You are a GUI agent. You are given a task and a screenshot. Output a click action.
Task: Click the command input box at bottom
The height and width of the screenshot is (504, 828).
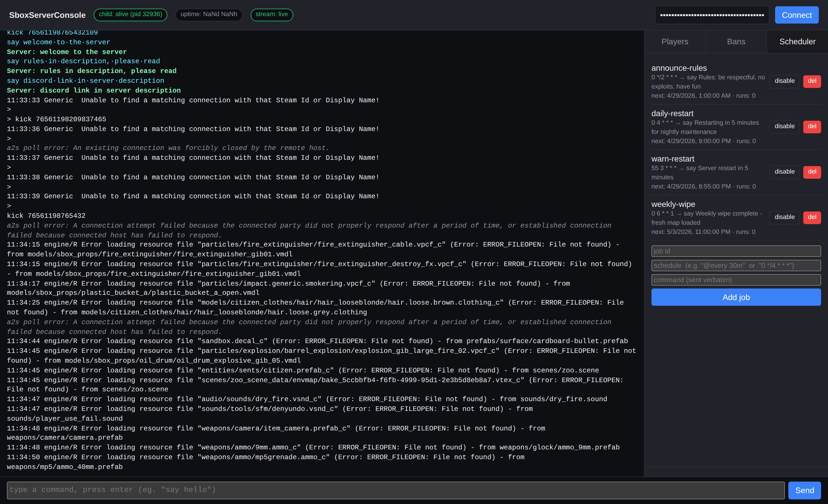(396, 490)
